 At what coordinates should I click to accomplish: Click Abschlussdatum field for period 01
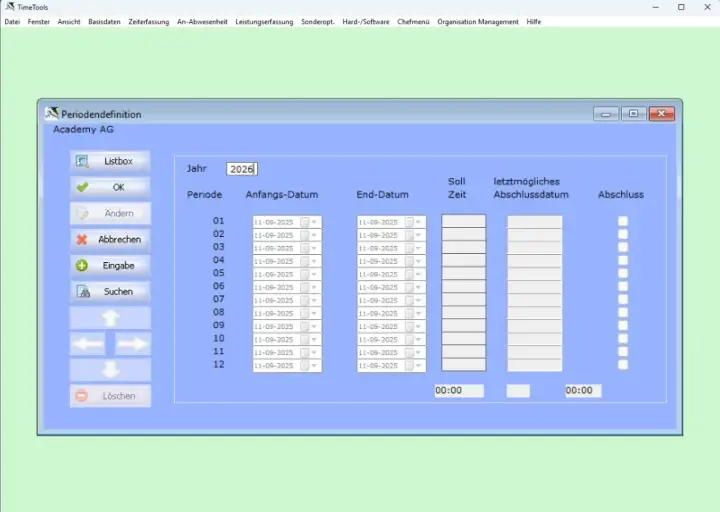(534, 222)
